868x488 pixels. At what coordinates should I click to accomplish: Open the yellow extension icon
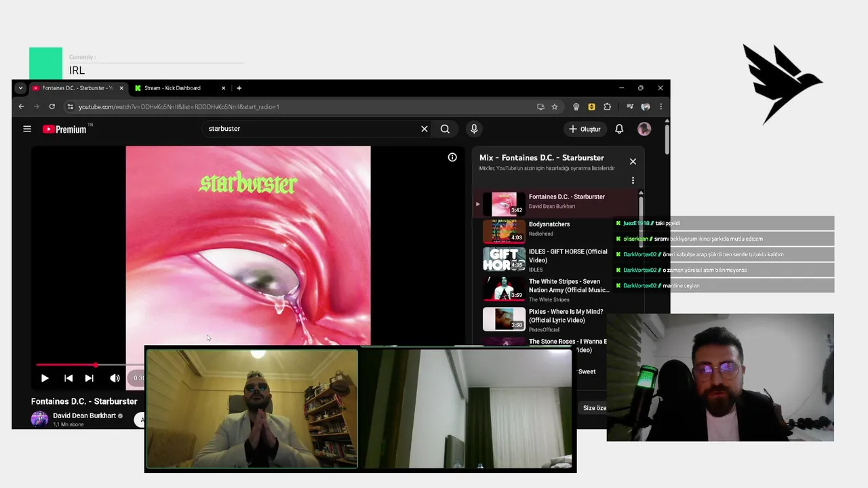click(x=591, y=106)
